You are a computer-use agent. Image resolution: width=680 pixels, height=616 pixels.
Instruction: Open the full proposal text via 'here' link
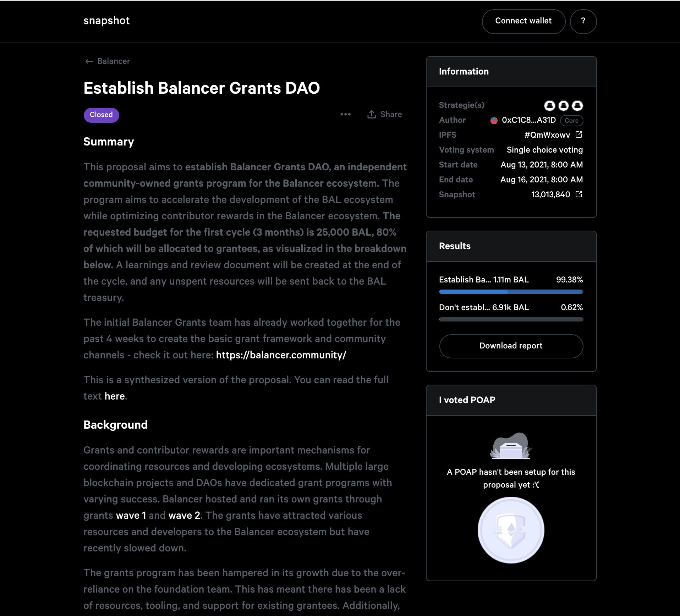[x=114, y=396]
